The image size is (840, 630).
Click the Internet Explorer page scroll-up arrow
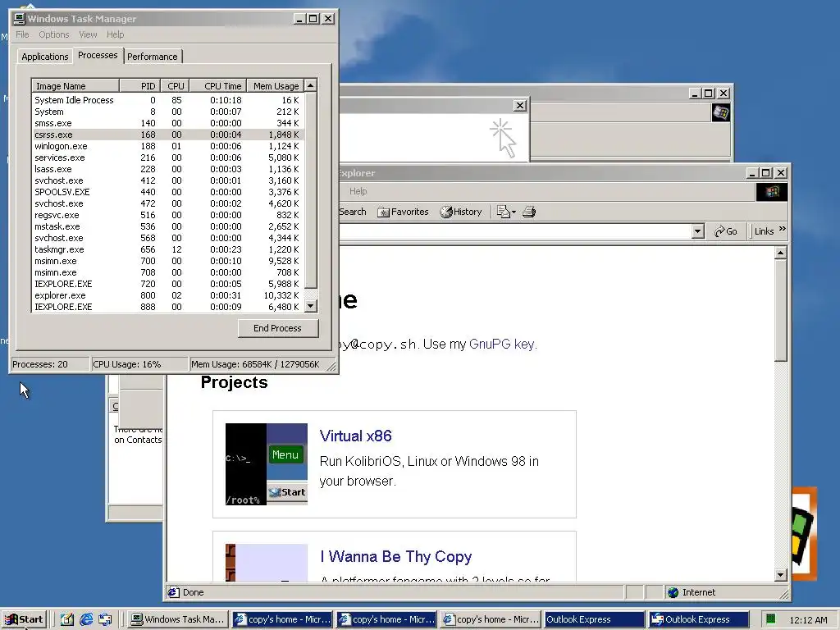781,253
